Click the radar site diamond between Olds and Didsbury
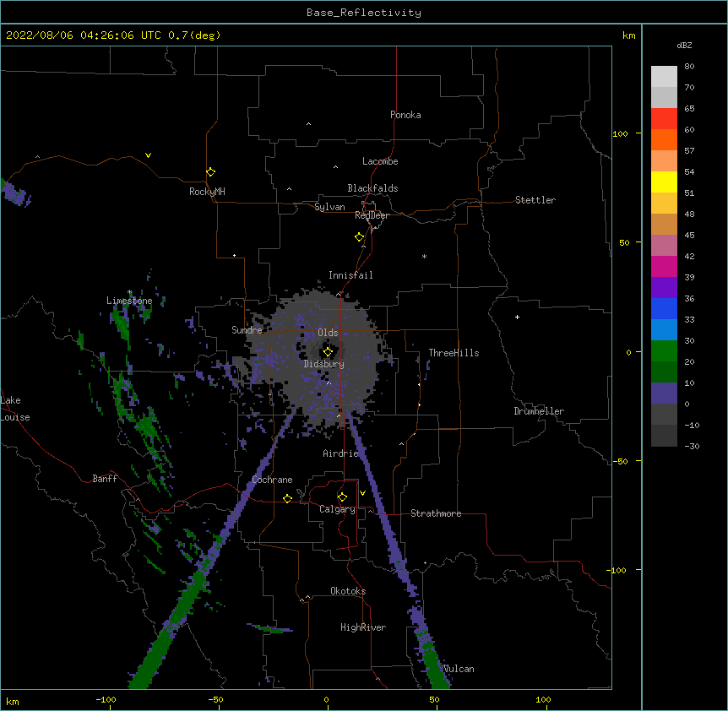This screenshot has width=728, height=711. coord(328,352)
